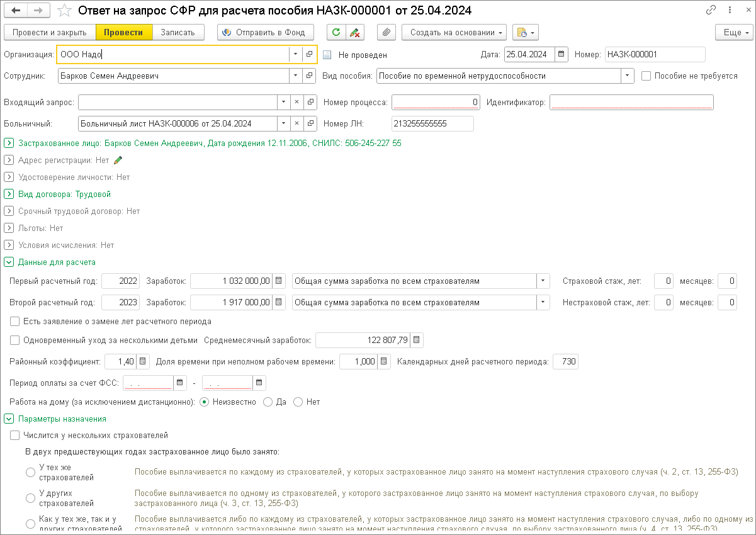Image resolution: width=756 pixels, height=535 pixels.
Task: Select Да for Работа на дому
Action: (x=268, y=402)
